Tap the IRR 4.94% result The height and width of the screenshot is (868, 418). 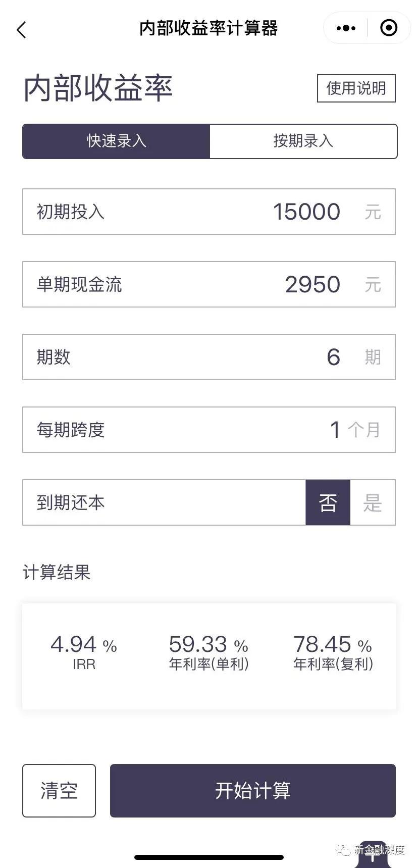pos(84,651)
